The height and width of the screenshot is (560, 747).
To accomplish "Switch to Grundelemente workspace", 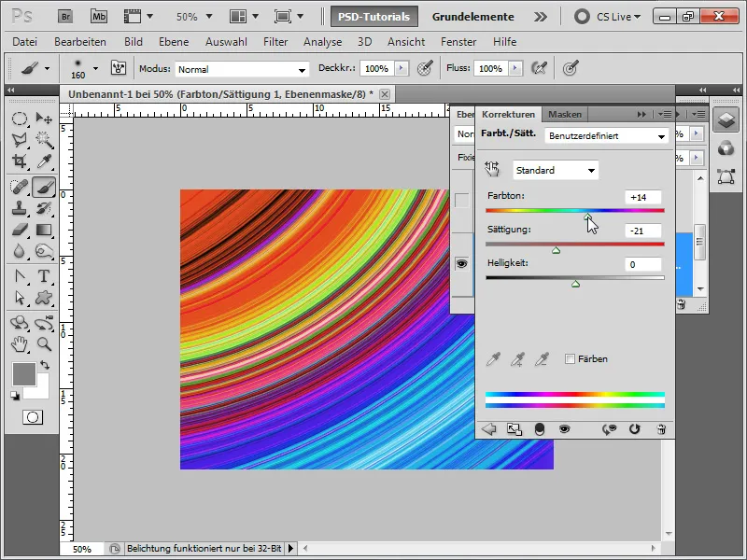I will click(x=472, y=17).
